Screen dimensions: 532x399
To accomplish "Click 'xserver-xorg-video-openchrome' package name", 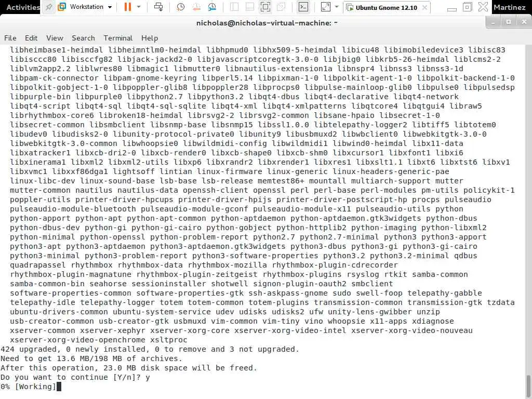I will (77, 340).
